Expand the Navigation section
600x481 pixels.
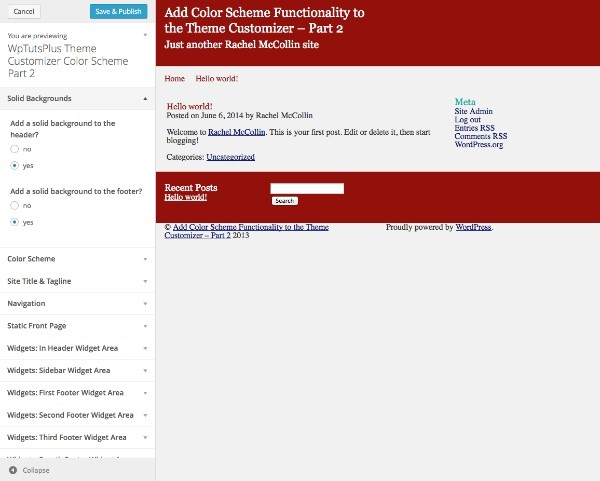pyautogui.click(x=77, y=303)
